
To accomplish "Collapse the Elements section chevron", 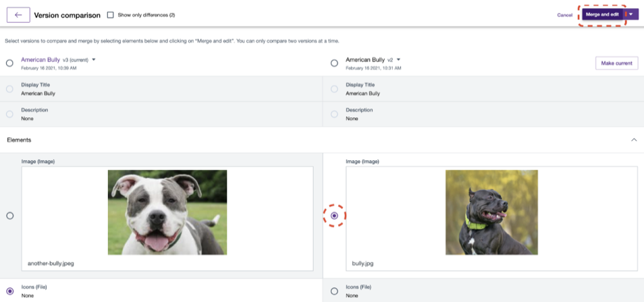I will pos(634,140).
